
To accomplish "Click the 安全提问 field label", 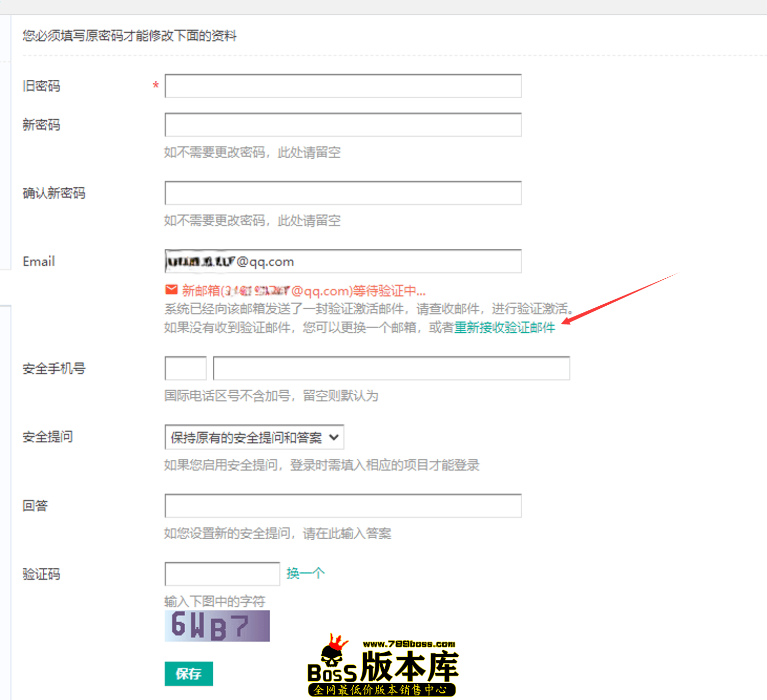I will (48, 437).
